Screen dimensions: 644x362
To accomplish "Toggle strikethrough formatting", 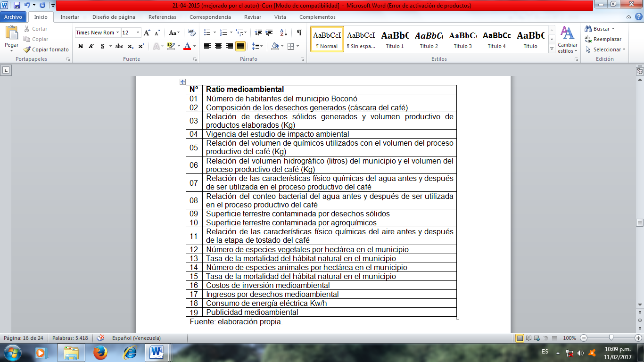I will (119, 46).
